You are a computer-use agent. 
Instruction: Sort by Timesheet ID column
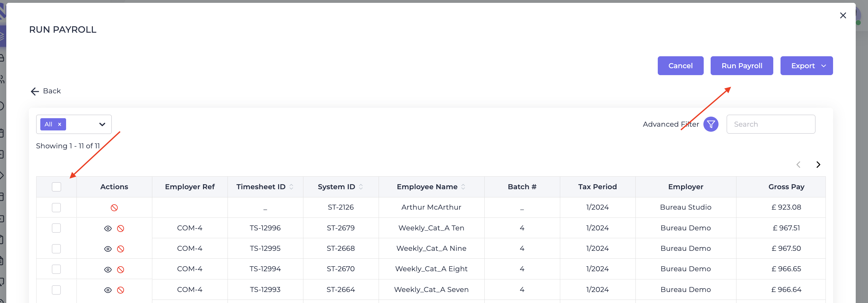[x=291, y=187]
